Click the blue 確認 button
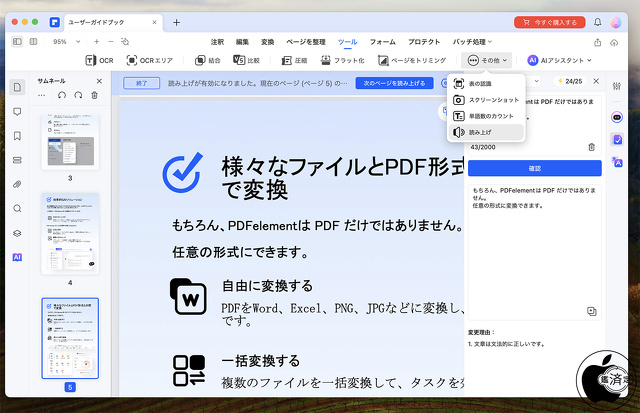The image size is (640, 413). (535, 168)
